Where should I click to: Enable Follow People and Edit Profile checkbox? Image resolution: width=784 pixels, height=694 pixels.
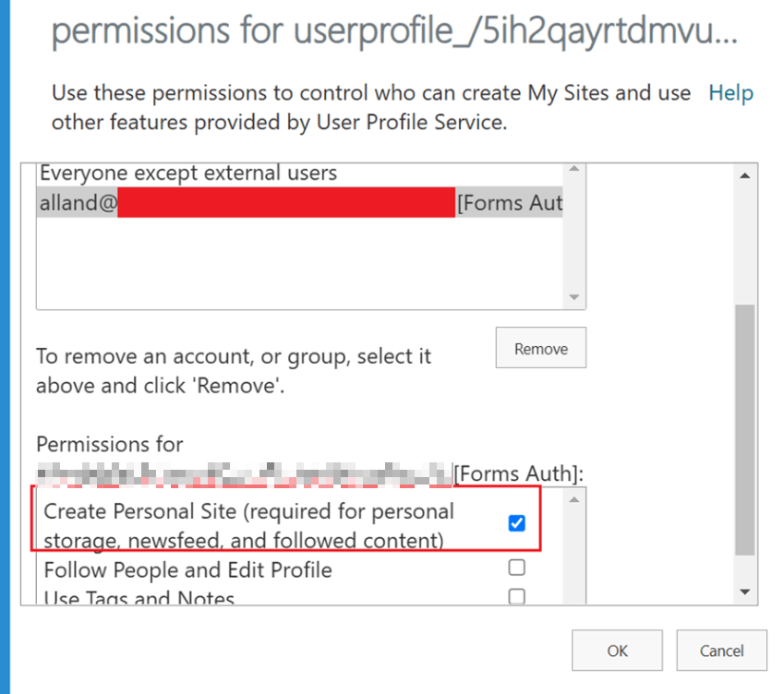516,568
